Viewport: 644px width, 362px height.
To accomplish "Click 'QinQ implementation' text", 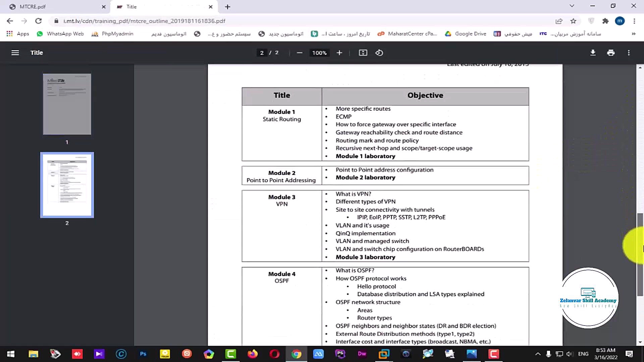I will coord(365,233).
